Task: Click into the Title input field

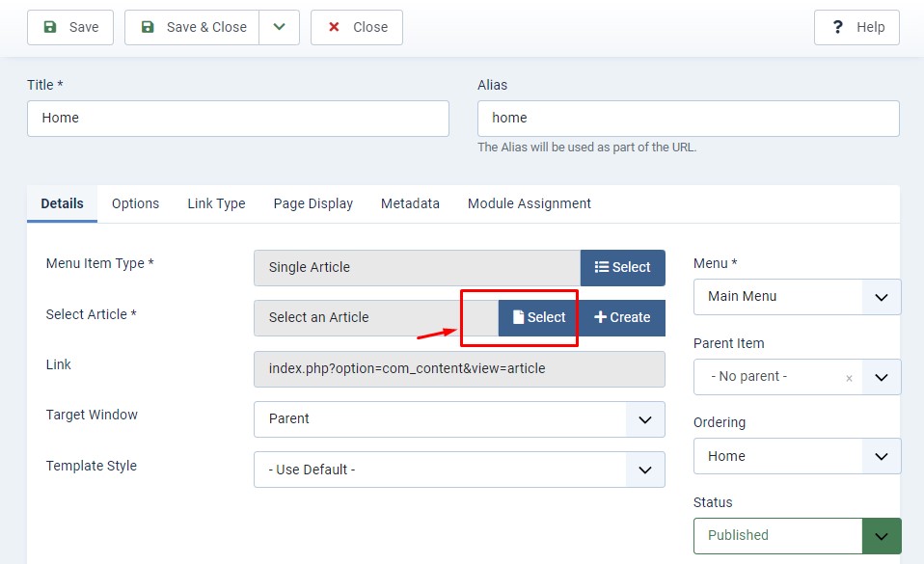Action: coord(238,119)
